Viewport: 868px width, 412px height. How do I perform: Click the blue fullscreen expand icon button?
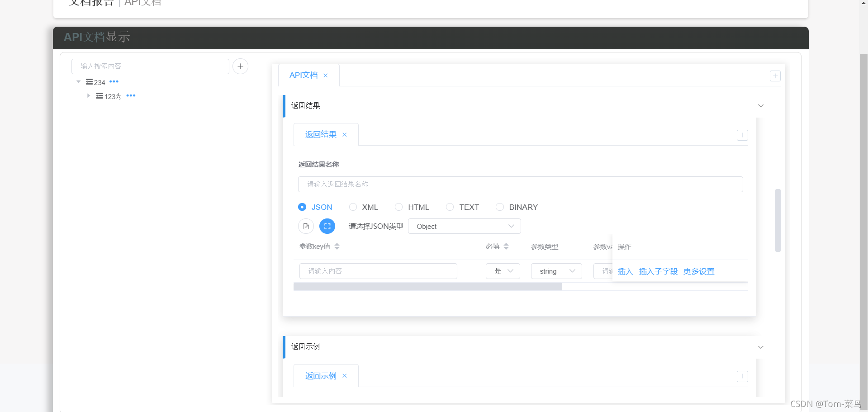tap(327, 226)
